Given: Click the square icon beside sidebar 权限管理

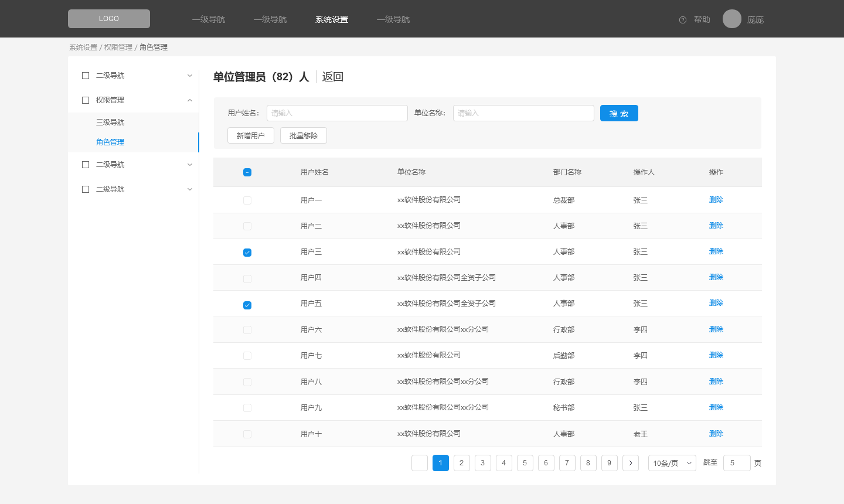Looking at the screenshot, I should 86,100.
